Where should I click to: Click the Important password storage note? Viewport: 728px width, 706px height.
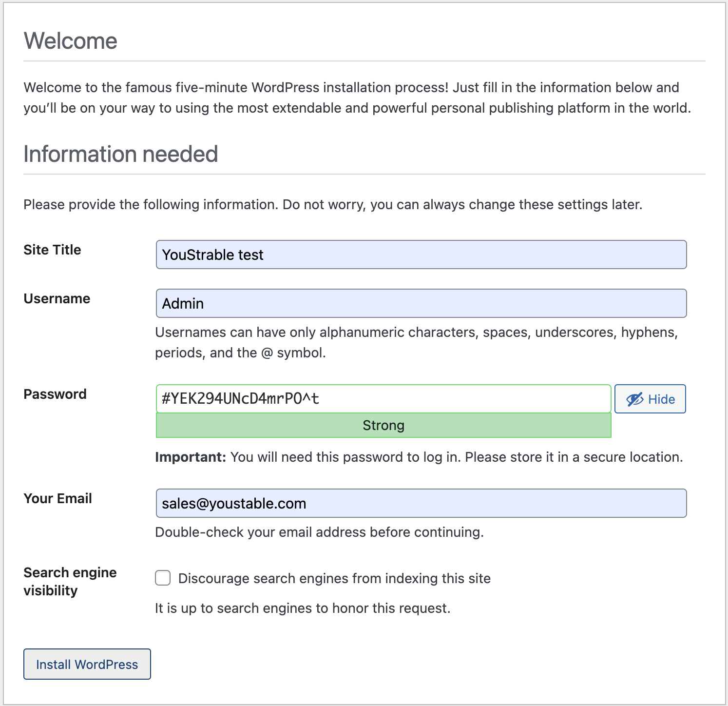click(419, 457)
